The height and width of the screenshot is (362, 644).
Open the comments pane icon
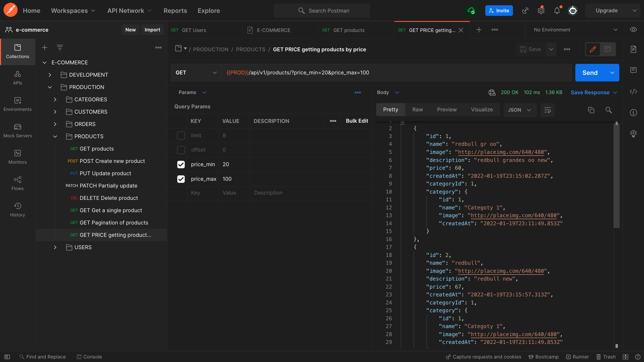(633, 70)
